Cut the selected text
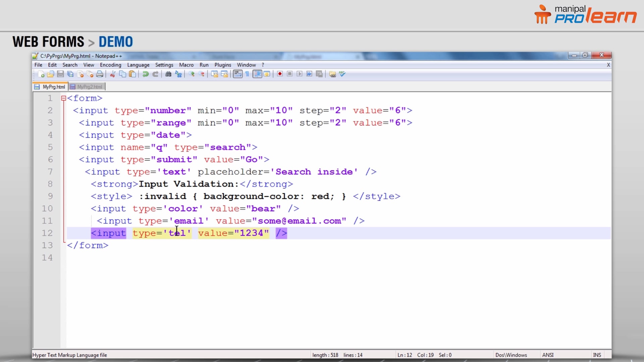644x362 pixels. pyautogui.click(x=113, y=74)
